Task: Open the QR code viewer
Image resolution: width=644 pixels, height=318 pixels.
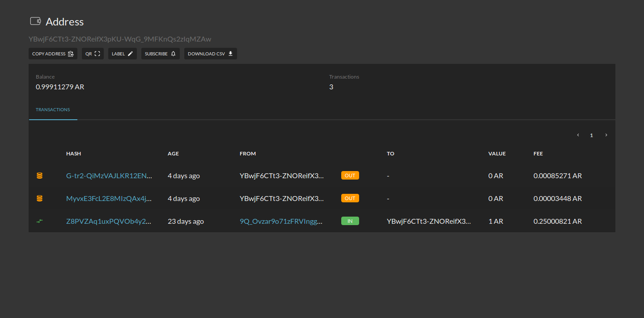Action: (93, 53)
